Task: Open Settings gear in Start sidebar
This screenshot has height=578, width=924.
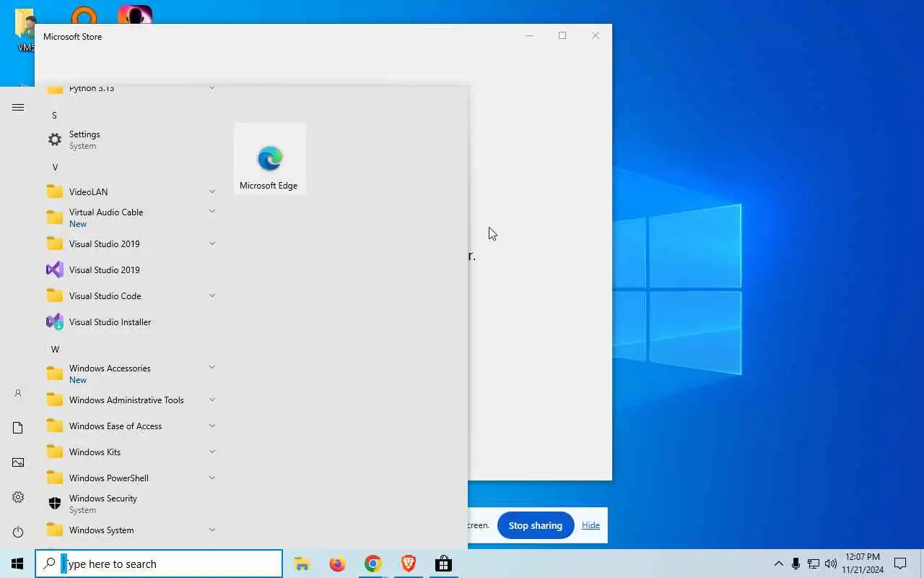Action: click(x=18, y=497)
